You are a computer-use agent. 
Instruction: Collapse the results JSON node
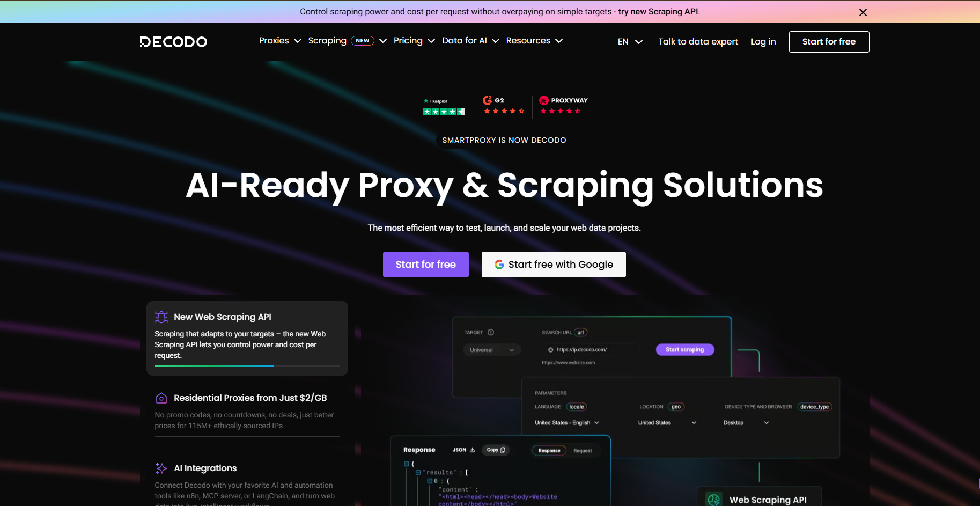point(418,473)
